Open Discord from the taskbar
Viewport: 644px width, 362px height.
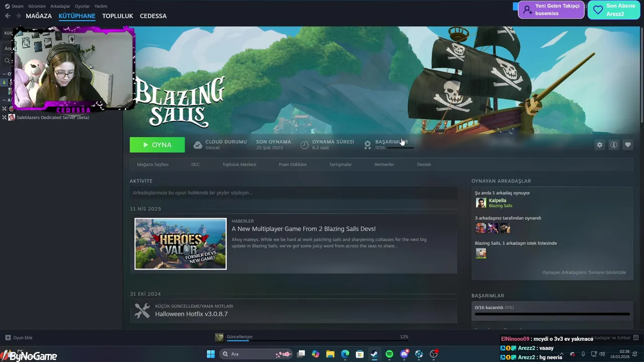click(404, 354)
